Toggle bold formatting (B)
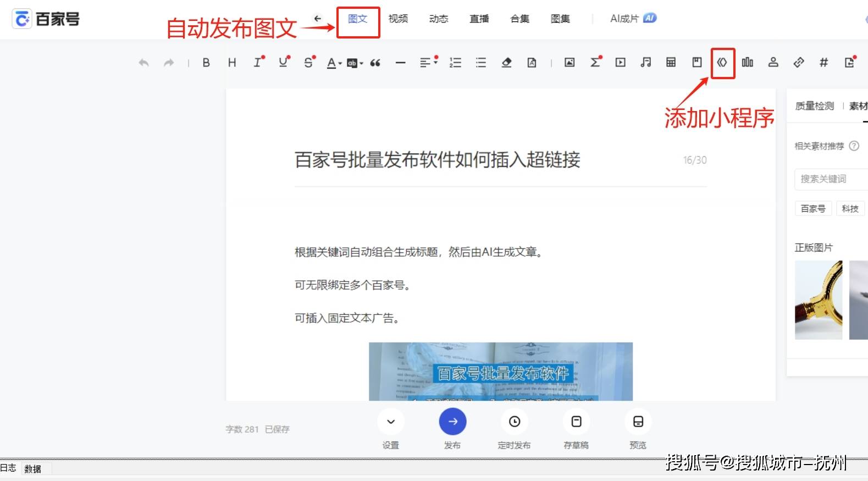Viewport: 868px width, 481px height. tap(206, 63)
